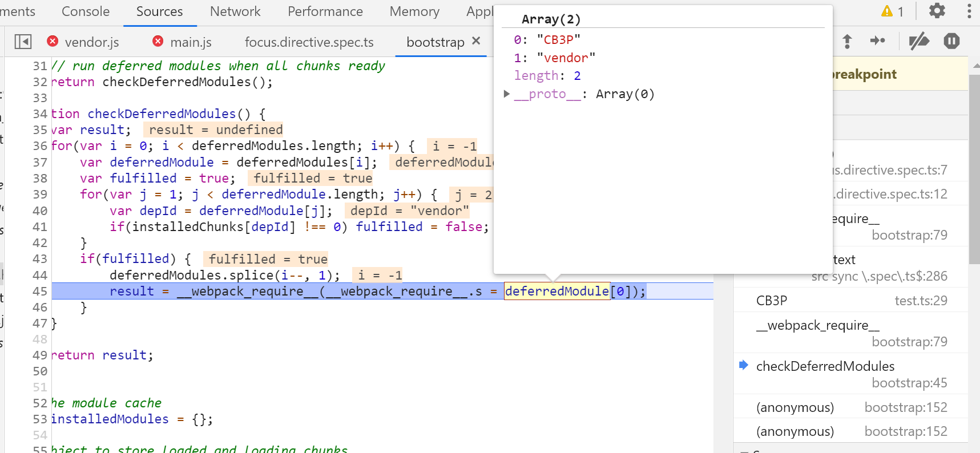This screenshot has width=980, height=453.
Task: Click the length: 2 property row
Action: (547, 75)
